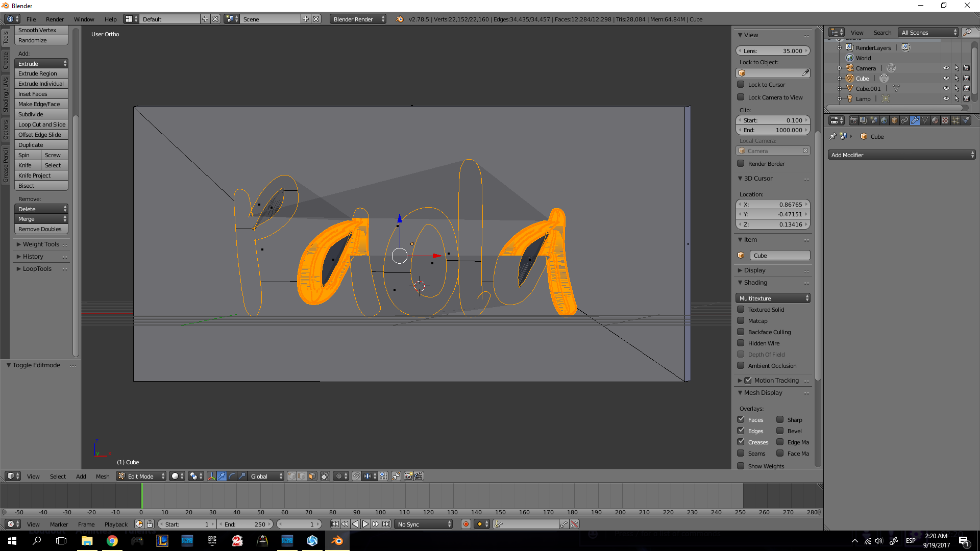Open the Particles sparkle tab
This screenshot has height=551, width=980.
tap(955, 121)
